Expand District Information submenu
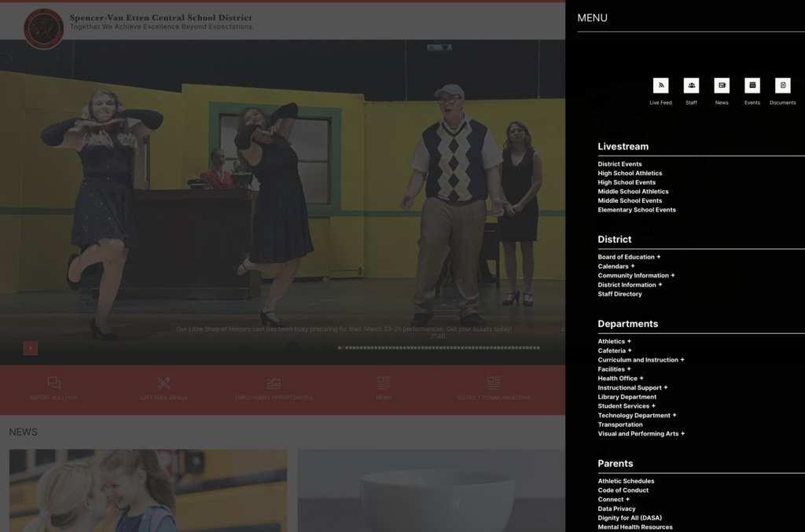805x532 pixels. click(x=660, y=284)
